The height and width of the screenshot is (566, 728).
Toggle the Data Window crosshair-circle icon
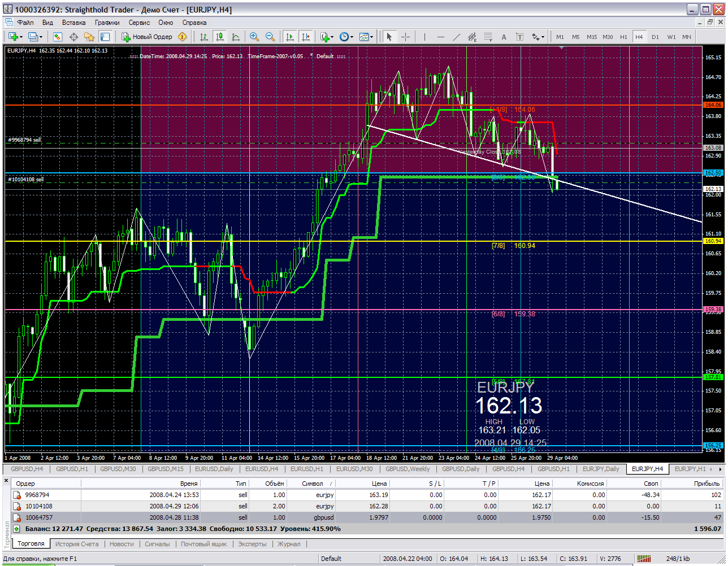pyautogui.click(x=73, y=37)
